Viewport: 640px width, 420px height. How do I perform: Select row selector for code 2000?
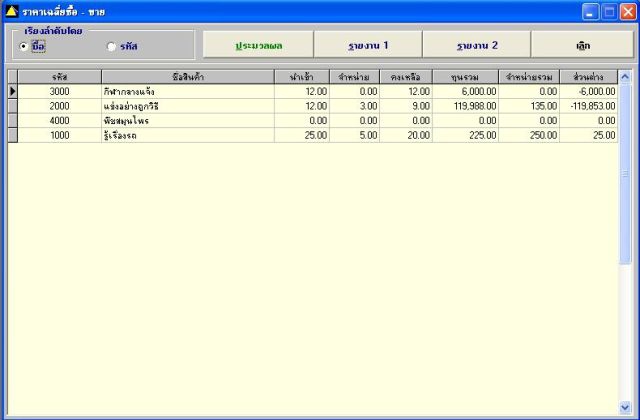tap(13, 106)
